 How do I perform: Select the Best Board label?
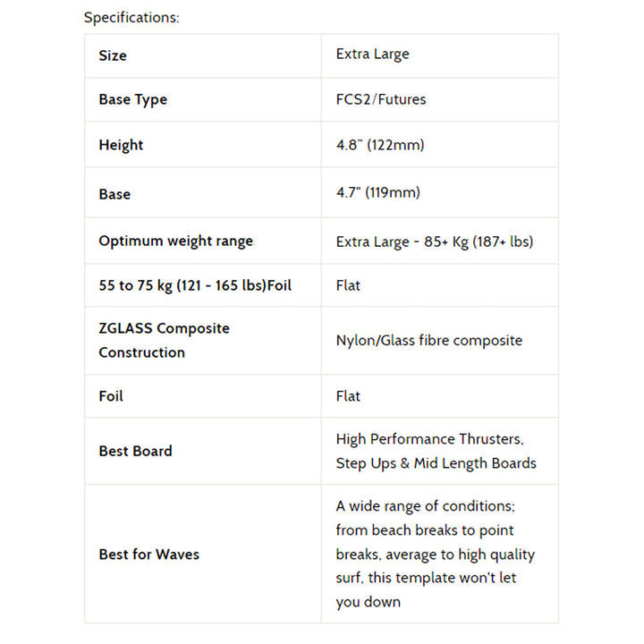coord(136,451)
